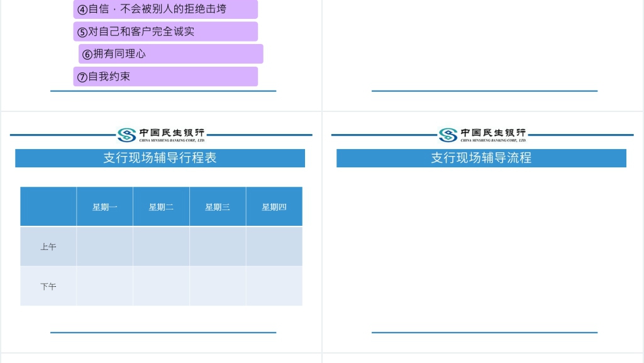
Task: Select the 下午 row label
Action: 48,286
